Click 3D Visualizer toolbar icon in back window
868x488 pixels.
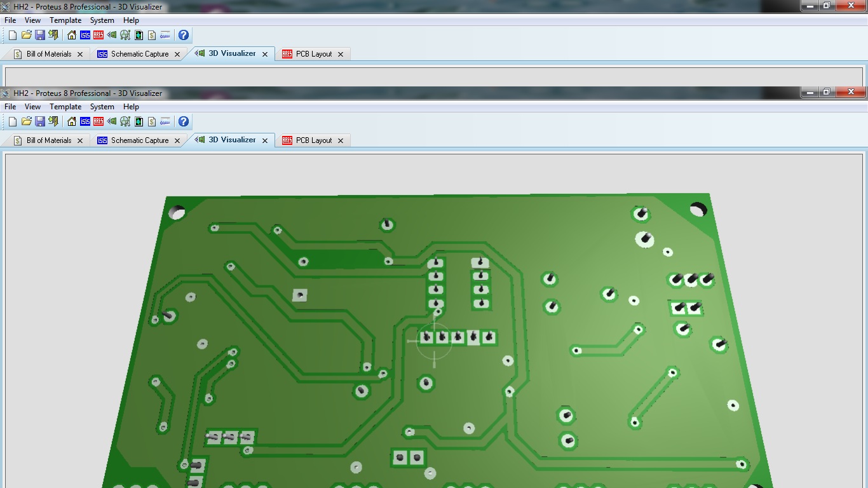[112, 35]
